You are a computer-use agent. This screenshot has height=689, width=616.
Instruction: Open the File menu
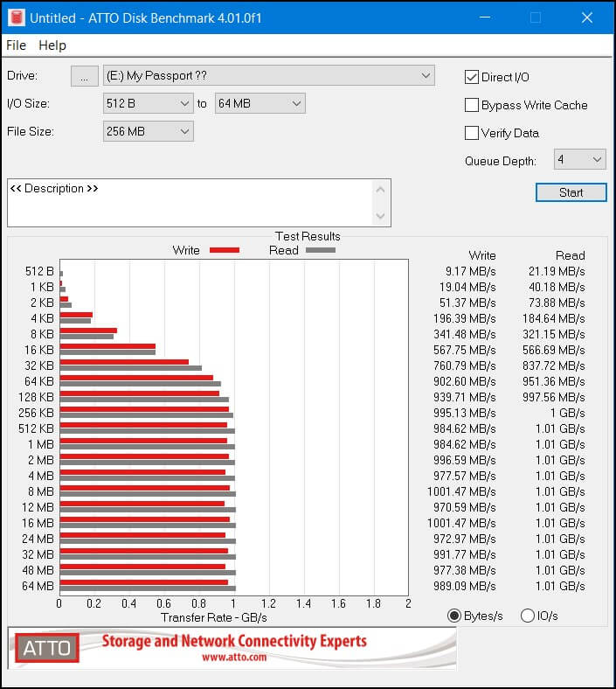17,45
